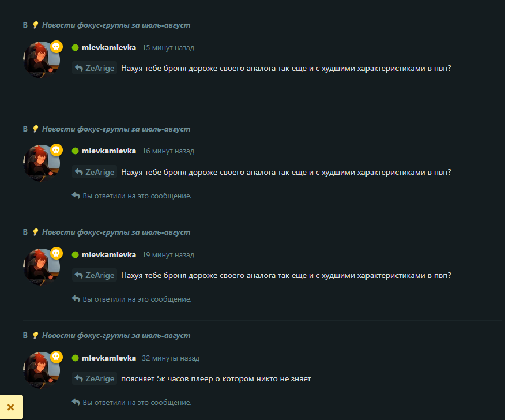Click mlevkamlevka username in 16 minutes post
Screen dimensions: 505x420
point(108,151)
